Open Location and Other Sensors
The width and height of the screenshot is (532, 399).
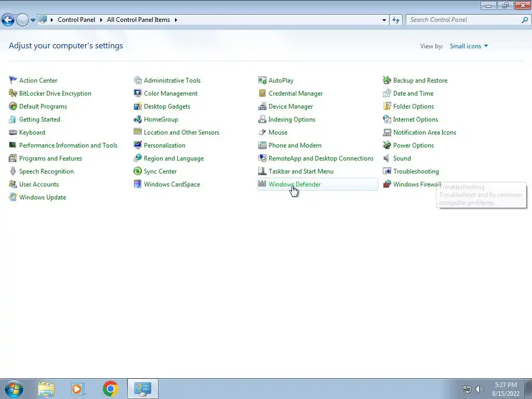tap(181, 132)
